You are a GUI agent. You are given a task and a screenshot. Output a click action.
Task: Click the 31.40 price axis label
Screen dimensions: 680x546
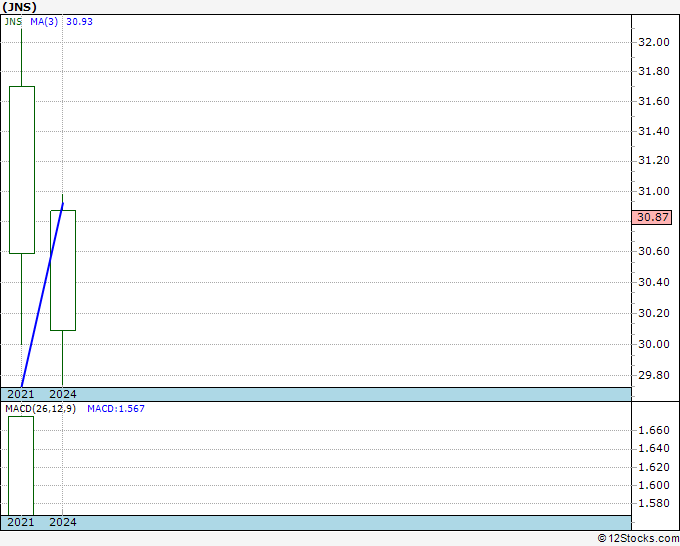pyautogui.click(x=654, y=131)
